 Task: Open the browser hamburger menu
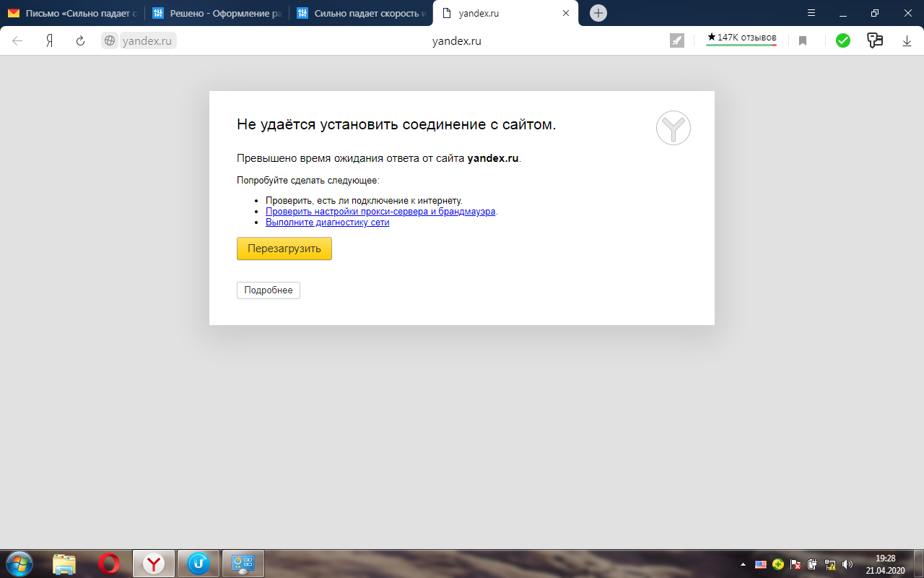811,13
